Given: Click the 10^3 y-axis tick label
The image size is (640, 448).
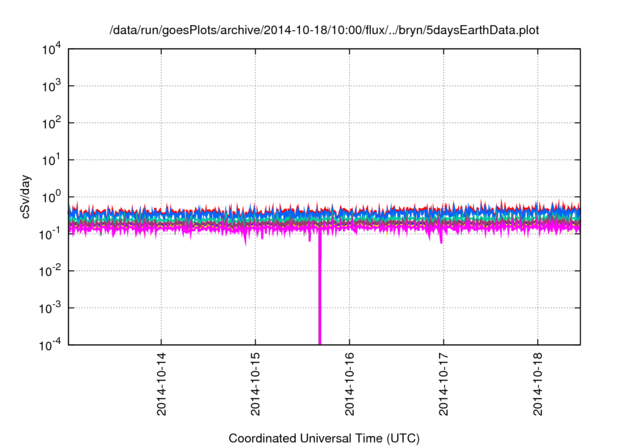Looking at the screenshot, I should click(x=51, y=86).
